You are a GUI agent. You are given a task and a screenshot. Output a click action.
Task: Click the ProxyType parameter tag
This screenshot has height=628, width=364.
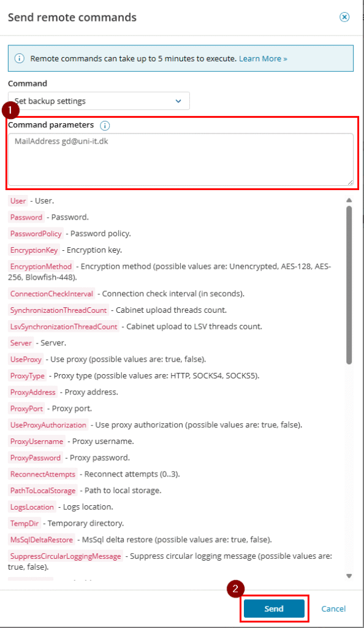(x=27, y=376)
